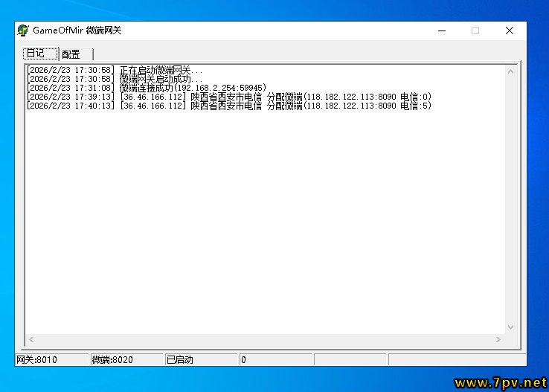The image size is (549, 392).
Task: Click the 微端连接成功 log entry
Action: point(146,88)
